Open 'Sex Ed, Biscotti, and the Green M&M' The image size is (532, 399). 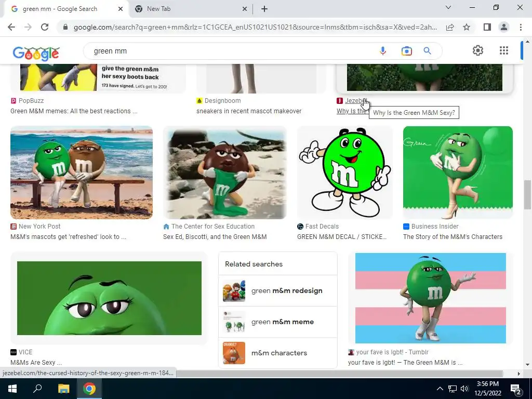tap(215, 237)
